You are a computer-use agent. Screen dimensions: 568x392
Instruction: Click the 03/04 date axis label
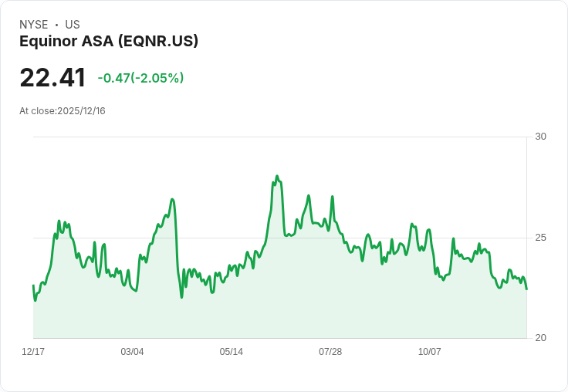coord(132,351)
